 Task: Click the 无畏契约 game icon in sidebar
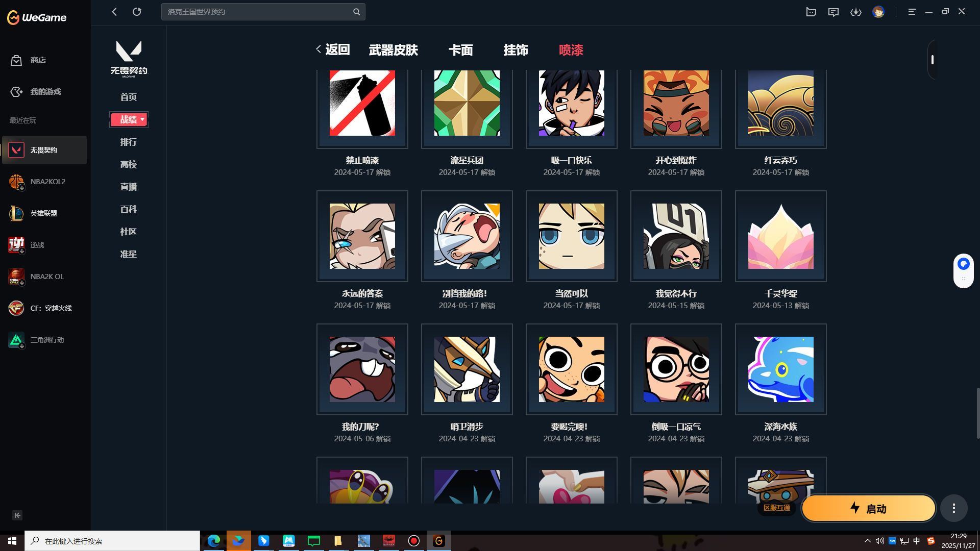(17, 149)
